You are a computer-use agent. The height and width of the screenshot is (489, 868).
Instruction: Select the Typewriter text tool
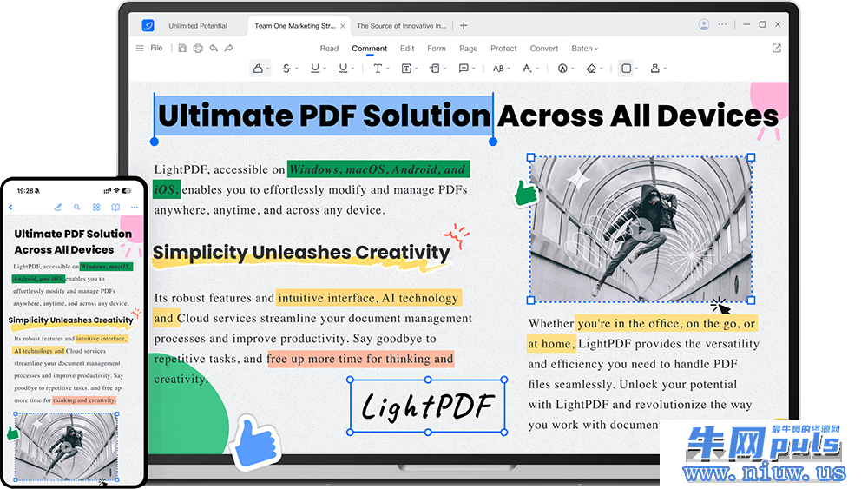378,69
